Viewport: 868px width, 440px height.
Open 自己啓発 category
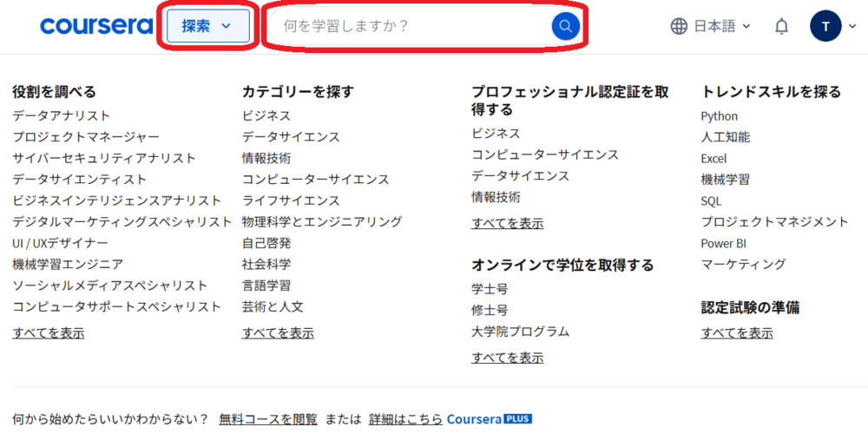266,243
